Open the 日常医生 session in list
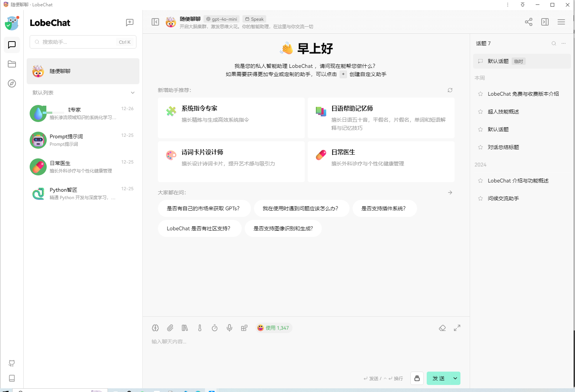Image resolution: width=575 pixels, height=392 pixels. 83,167
